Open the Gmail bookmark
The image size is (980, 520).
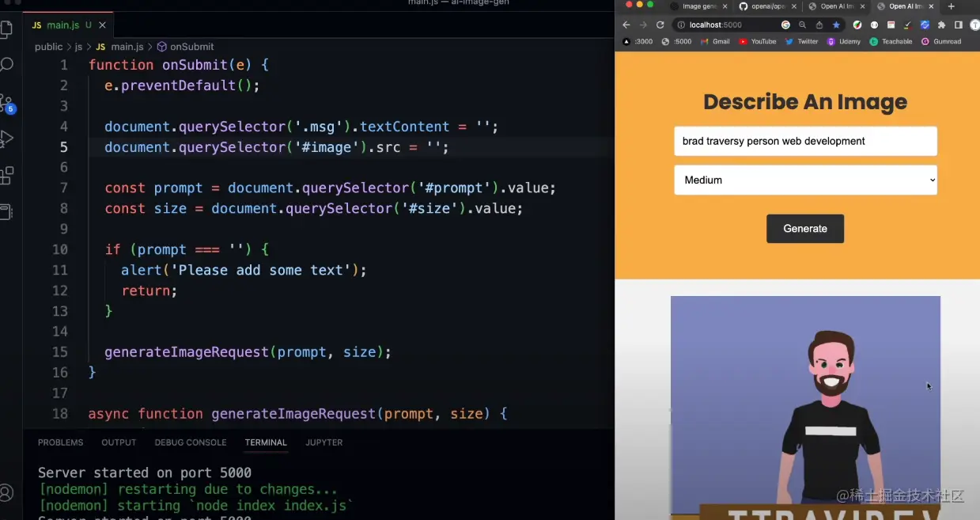point(716,41)
